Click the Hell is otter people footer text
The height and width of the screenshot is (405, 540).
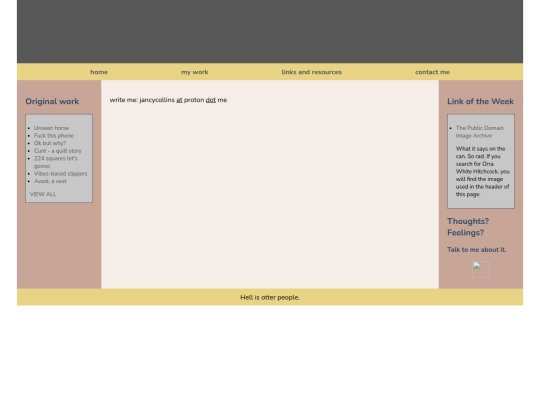pyautogui.click(x=270, y=297)
